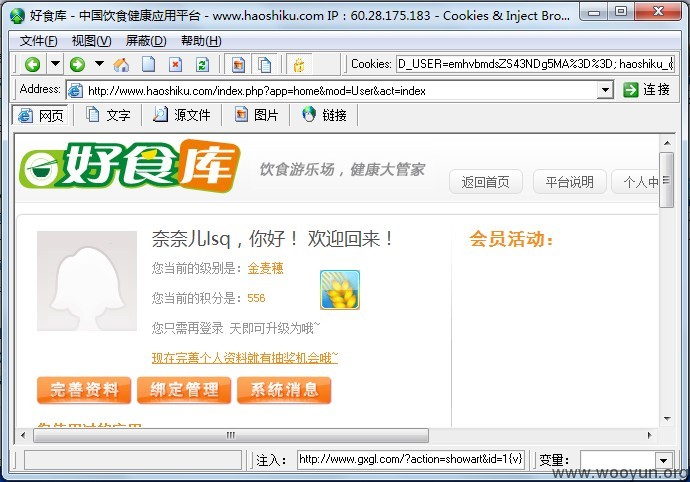Click the green Refresh page icon
Image resolution: width=690 pixels, height=482 pixels.
tap(202, 65)
